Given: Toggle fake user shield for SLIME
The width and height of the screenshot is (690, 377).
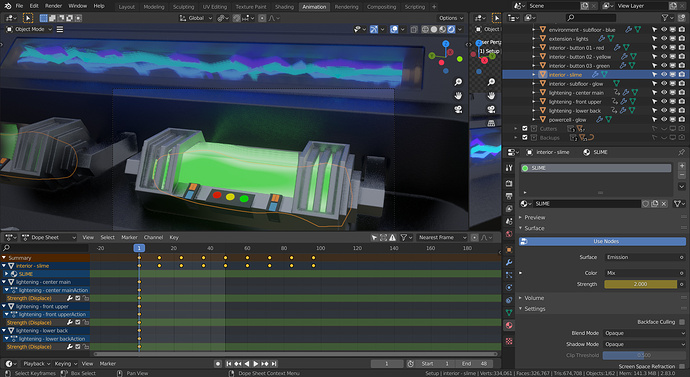Looking at the screenshot, I should (x=646, y=204).
